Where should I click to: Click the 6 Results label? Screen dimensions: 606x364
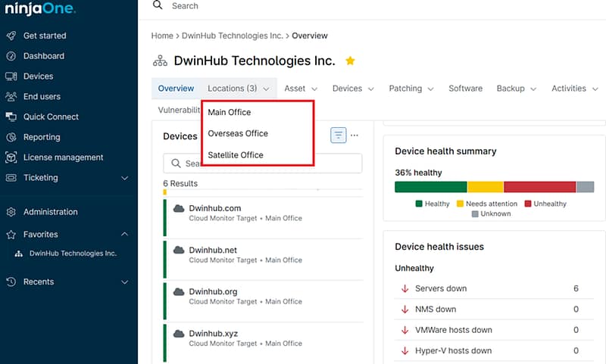tap(180, 184)
